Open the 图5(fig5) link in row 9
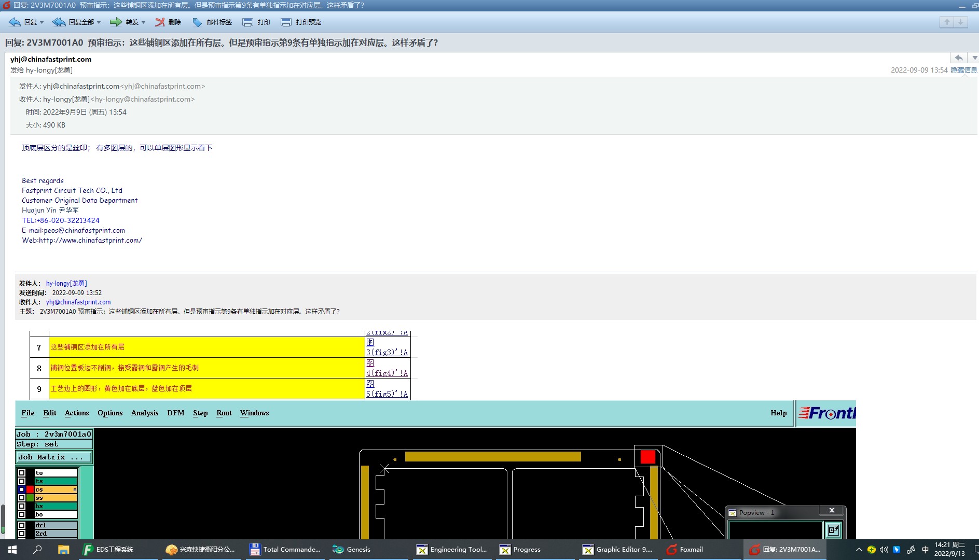 tap(387, 389)
